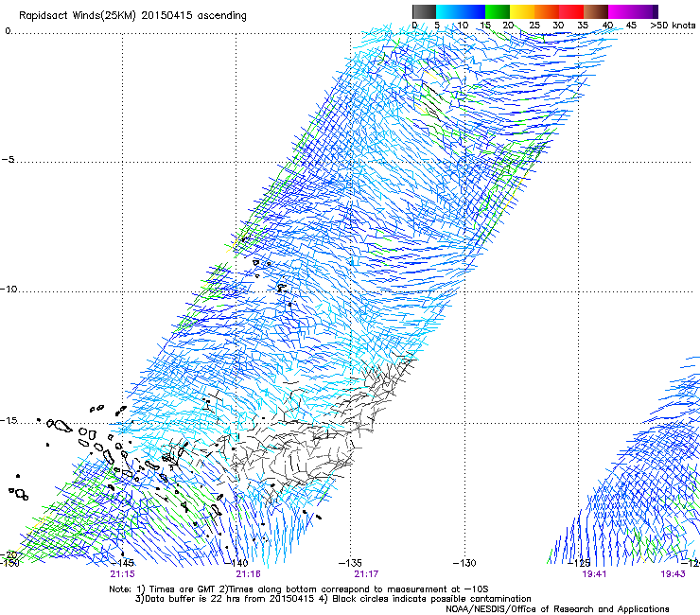
Task: Click the red 30-35 knots legend segment
Action: 571,11
